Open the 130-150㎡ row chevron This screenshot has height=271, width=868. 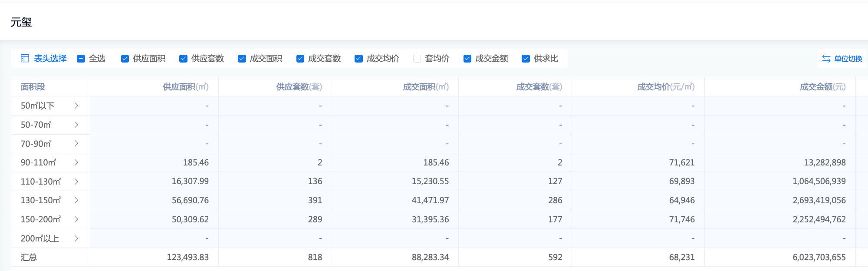[x=76, y=200]
